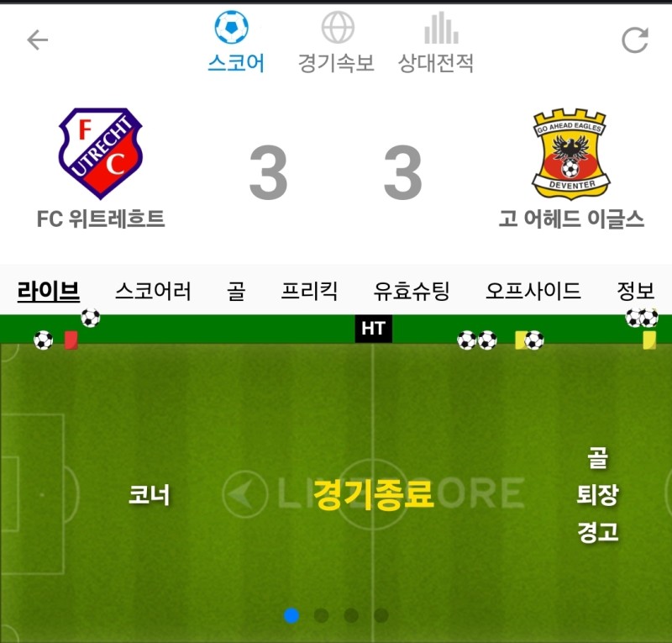The width and height of the screenshot is (672, 643).
Task: Tap the Go Ahead Eagles team logo
Action: pyautogui.click(x=571, y=154)
